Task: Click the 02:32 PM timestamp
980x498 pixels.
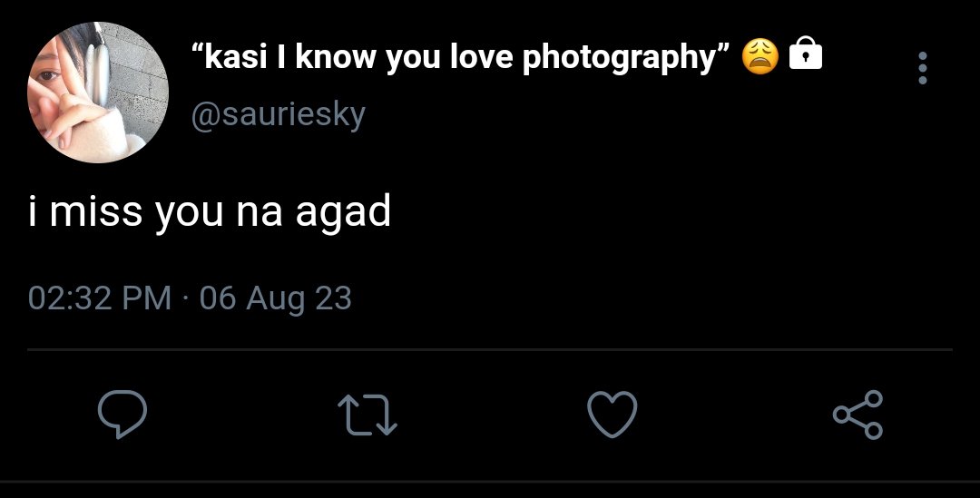Action: point(100,298)
